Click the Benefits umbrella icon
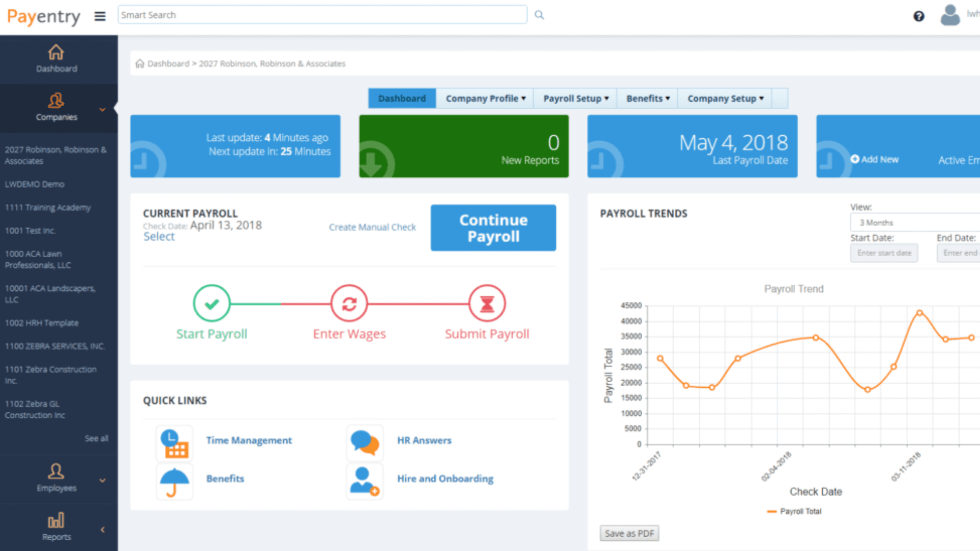The image size is (980, 551). click(175, 481)
